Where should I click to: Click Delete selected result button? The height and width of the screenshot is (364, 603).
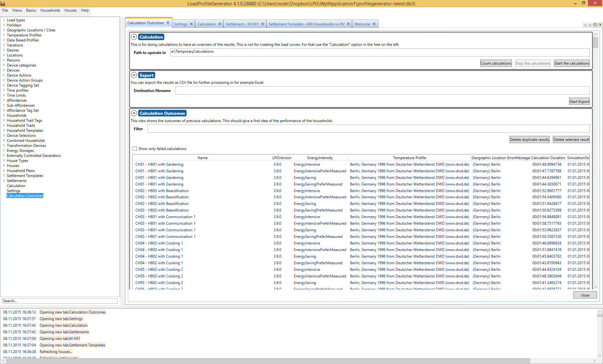(x=571, y=140)
